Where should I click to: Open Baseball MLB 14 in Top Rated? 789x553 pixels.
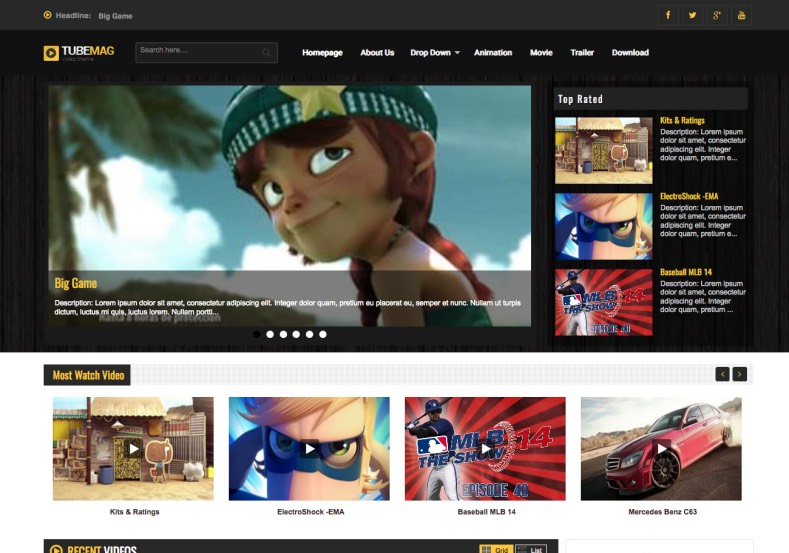pos(686,272)
